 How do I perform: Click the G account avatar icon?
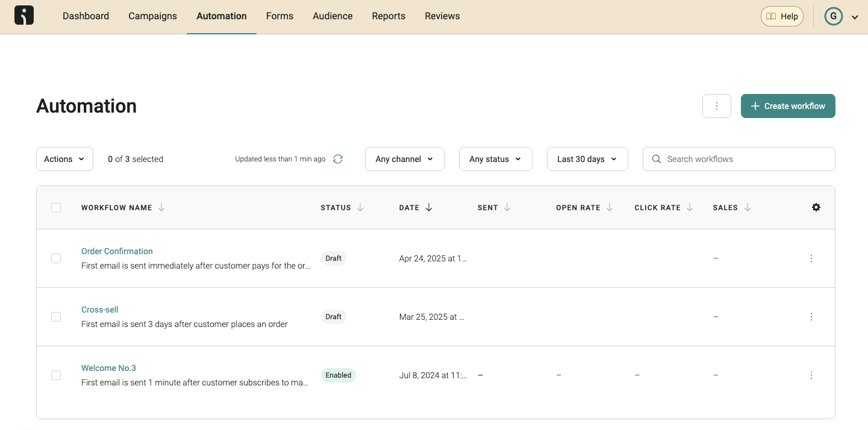(833, 16)
